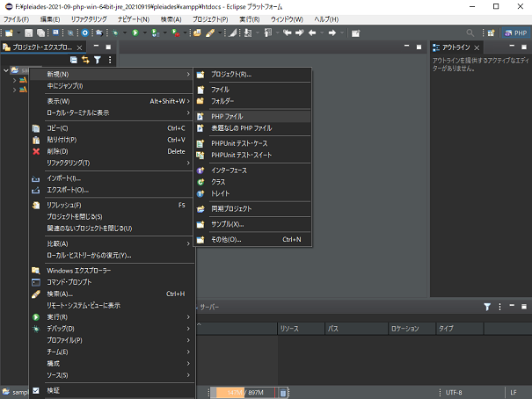Select PHP ファイル from New submenu
The height and width of the screenshot is (399, 532).
point(252,116)
